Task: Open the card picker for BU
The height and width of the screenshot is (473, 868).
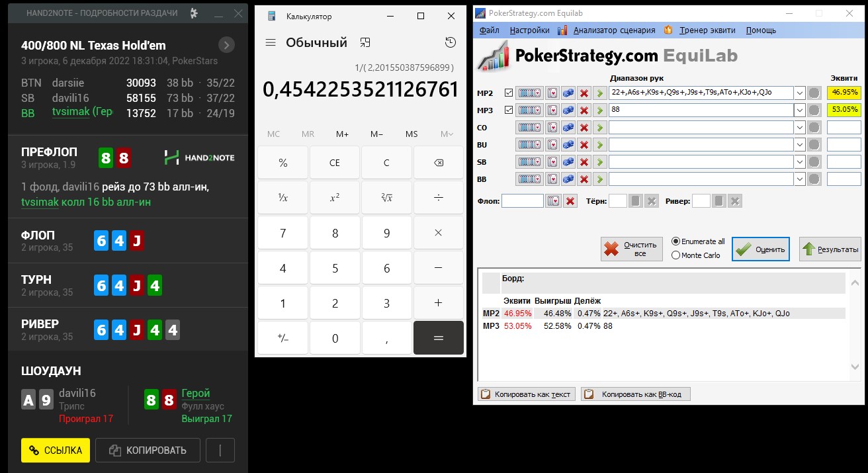Action: [552, 144]
